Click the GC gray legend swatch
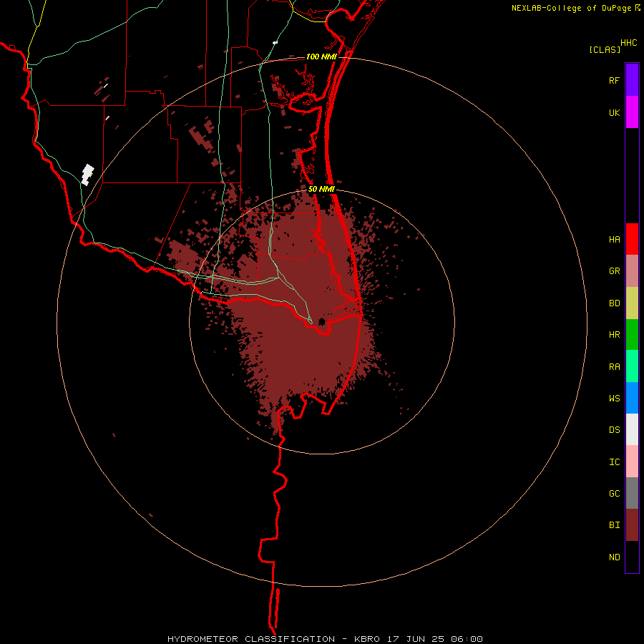Screen dimensions: 644x644 [x=632, y=493]
